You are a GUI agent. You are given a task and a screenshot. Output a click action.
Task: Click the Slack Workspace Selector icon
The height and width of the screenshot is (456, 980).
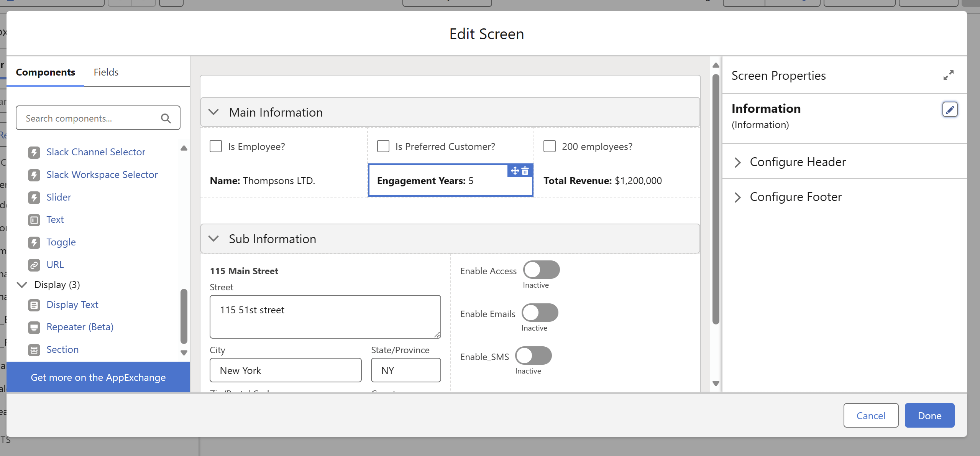(x=34, y=175)
